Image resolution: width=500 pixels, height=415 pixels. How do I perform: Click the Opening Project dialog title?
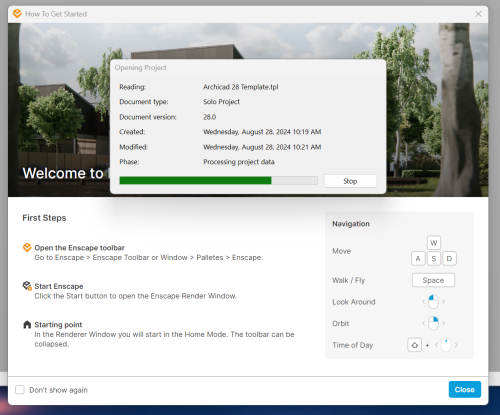[140, 67]
